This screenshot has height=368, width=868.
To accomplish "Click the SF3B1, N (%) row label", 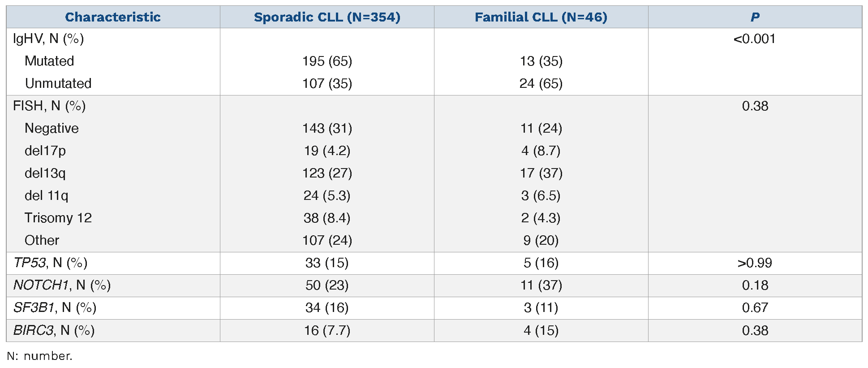I will 55,307.
